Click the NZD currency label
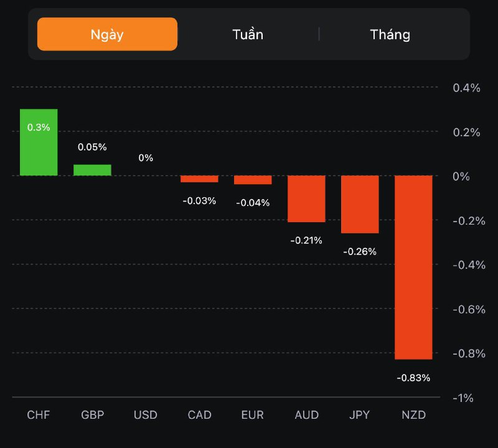Viewport: 498px width, 448px height. [x=413, y=415]
